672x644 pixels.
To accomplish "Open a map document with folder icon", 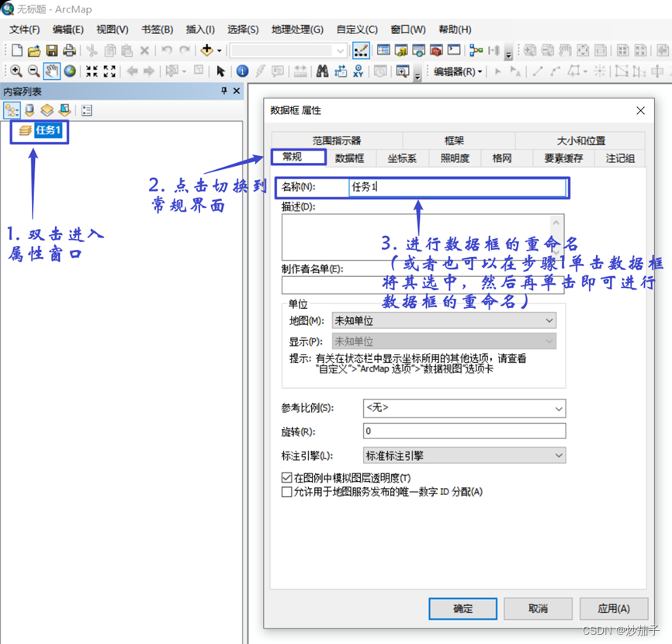I will [34, 50].
